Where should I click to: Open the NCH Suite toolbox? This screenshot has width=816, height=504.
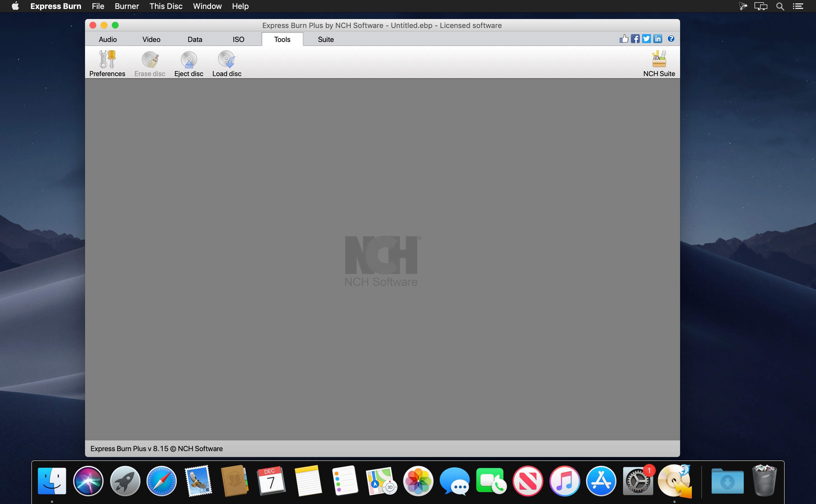tap(659, 64)
